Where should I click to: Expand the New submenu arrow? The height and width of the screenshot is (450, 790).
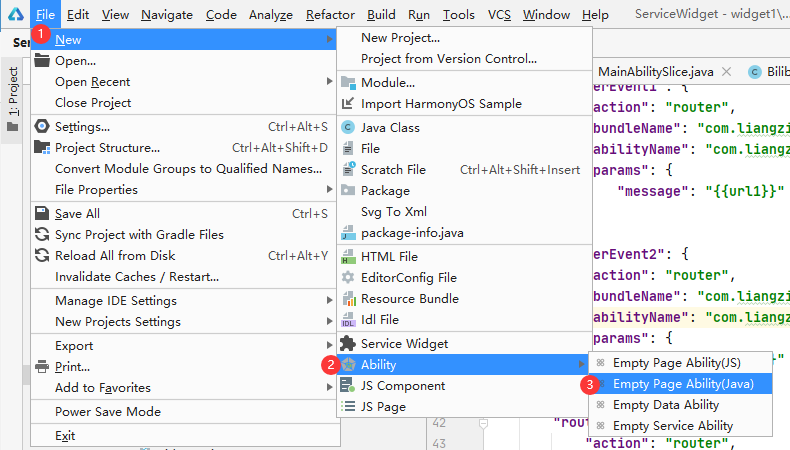click(x=329, y=39)
